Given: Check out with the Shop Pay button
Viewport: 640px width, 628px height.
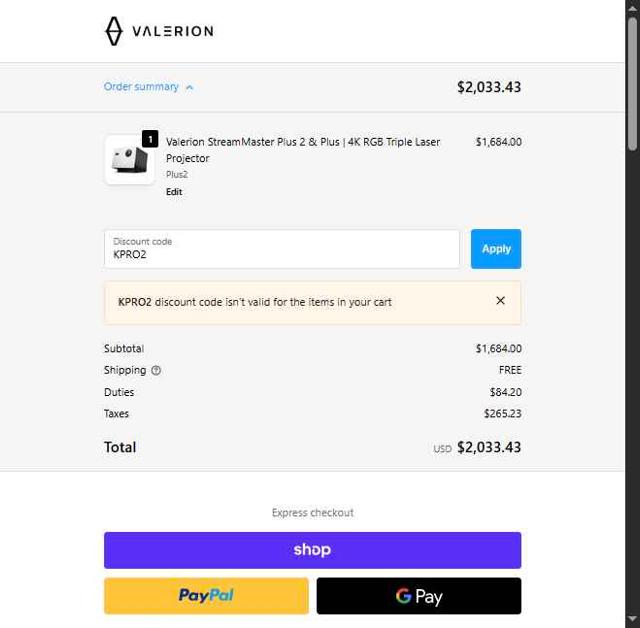Looking at the screenshot, I should (313, 550).
